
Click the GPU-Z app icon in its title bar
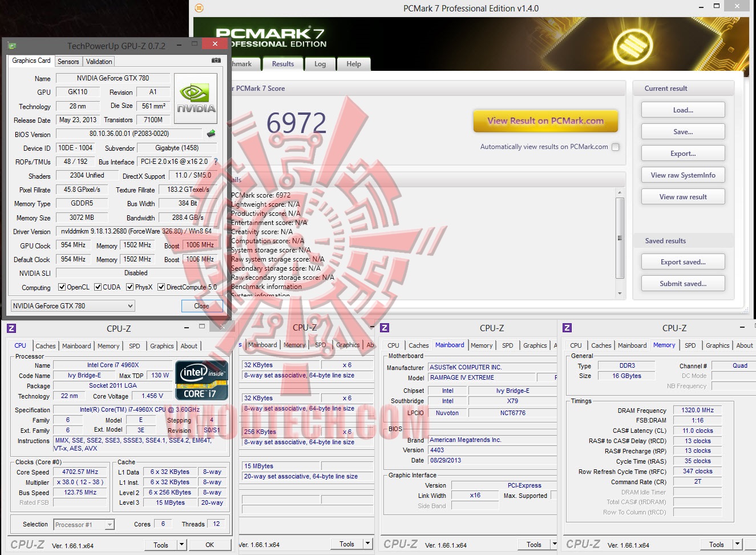point(12,46)
